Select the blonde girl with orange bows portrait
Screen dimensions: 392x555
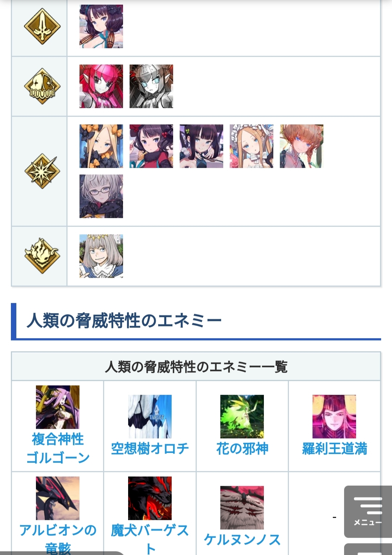[101, 146]
